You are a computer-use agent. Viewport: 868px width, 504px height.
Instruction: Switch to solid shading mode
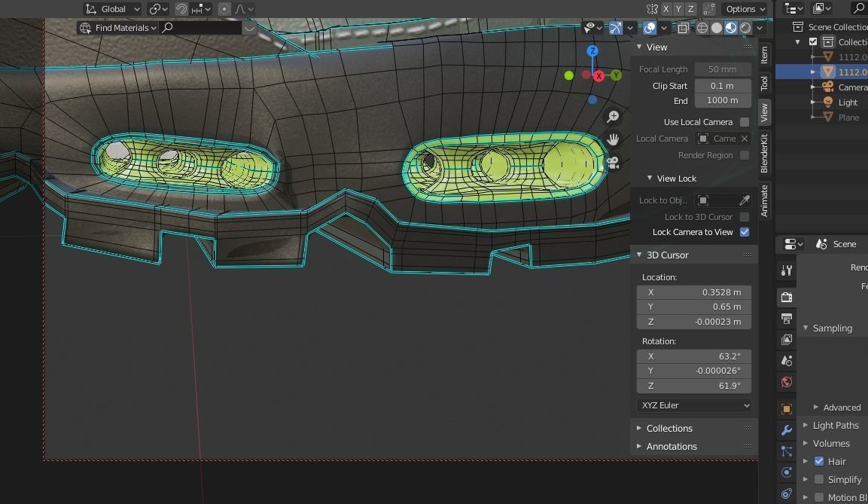tap(717, 28)
